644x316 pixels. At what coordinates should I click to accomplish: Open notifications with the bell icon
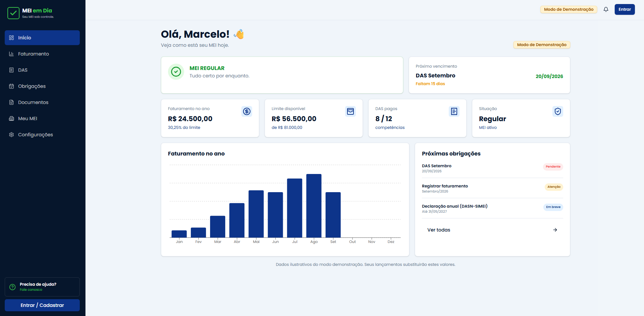click(606, 9)
